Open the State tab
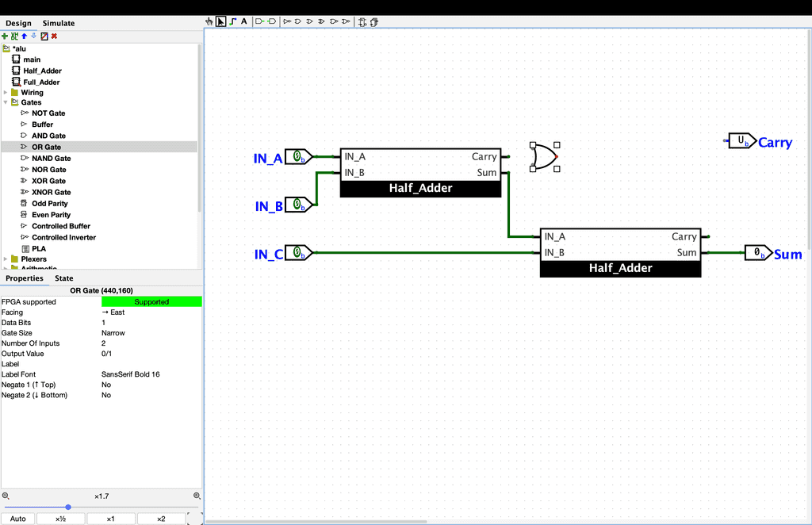This screenshot has width=812, height=525. point(64,278)
